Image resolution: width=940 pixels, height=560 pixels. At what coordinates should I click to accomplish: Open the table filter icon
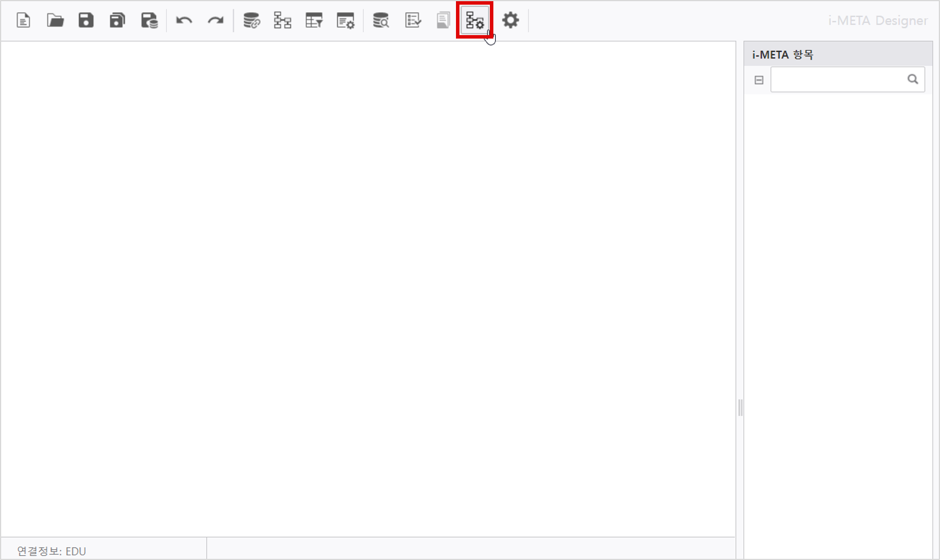point(314,20)
